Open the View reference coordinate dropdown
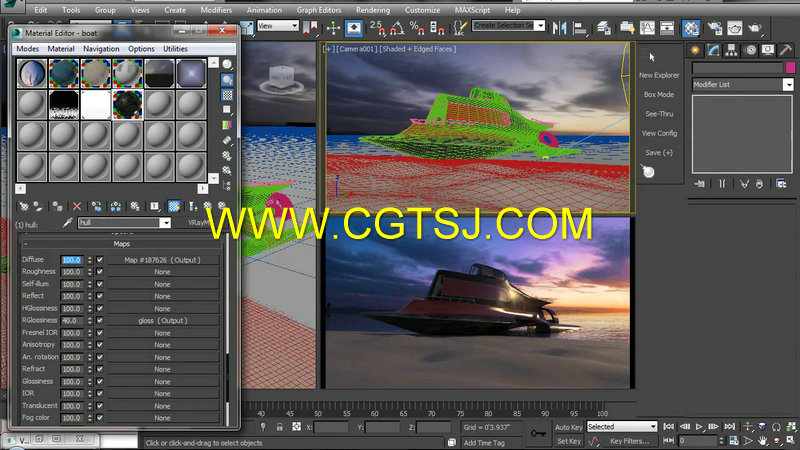This screenshot has width=800, height=450. 278,26
